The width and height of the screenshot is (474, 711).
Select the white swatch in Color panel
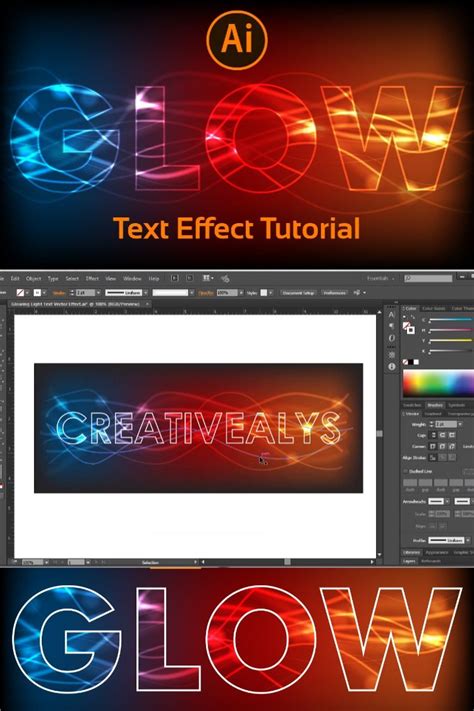coord(416,362)
